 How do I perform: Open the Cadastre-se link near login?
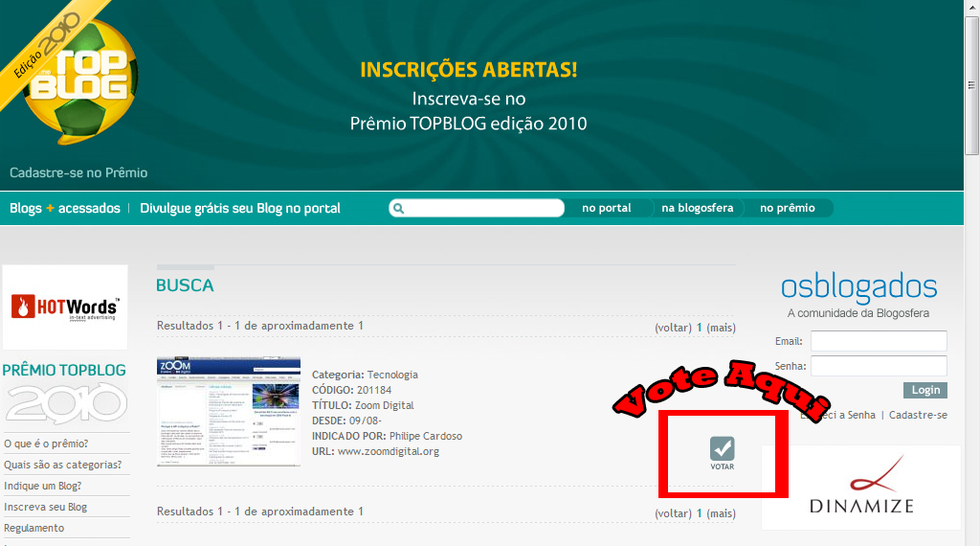(918, 415)
